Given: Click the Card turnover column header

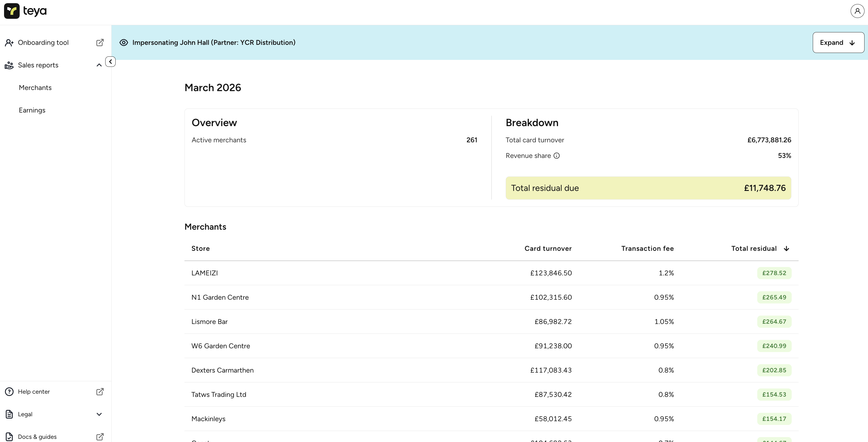Looking at the screenshot, I should [x=548, y=249].
